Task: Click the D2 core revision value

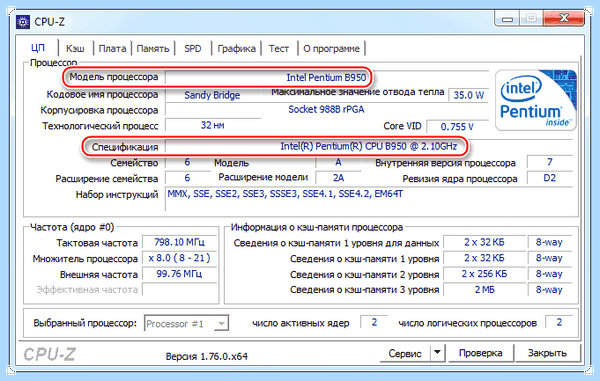Action: (x=549, y=178)
